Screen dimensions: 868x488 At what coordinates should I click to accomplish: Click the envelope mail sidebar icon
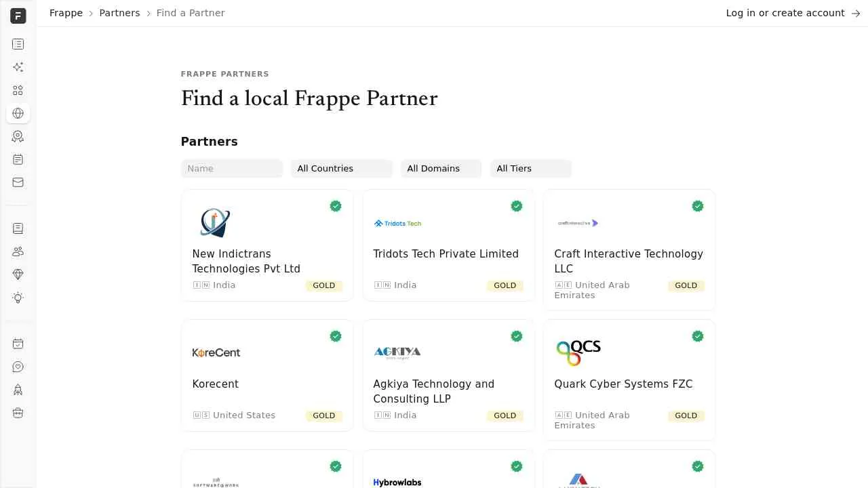click(18, 182)
